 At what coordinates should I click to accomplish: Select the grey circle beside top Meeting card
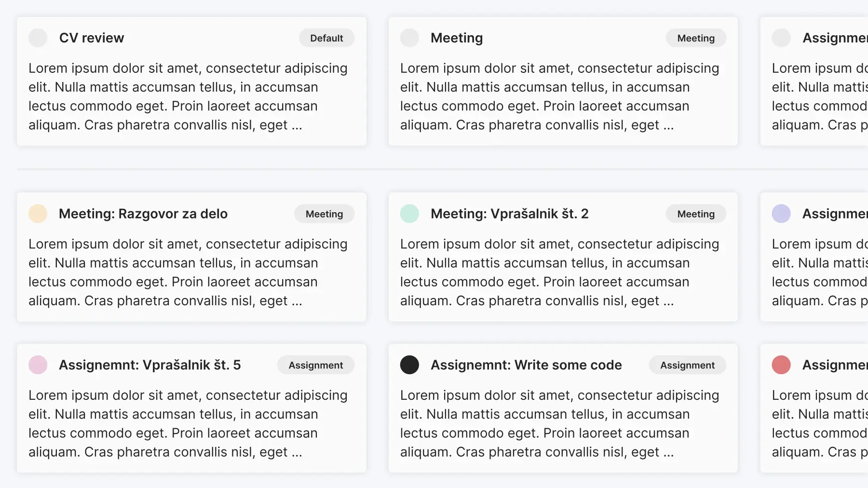point(409,38)
